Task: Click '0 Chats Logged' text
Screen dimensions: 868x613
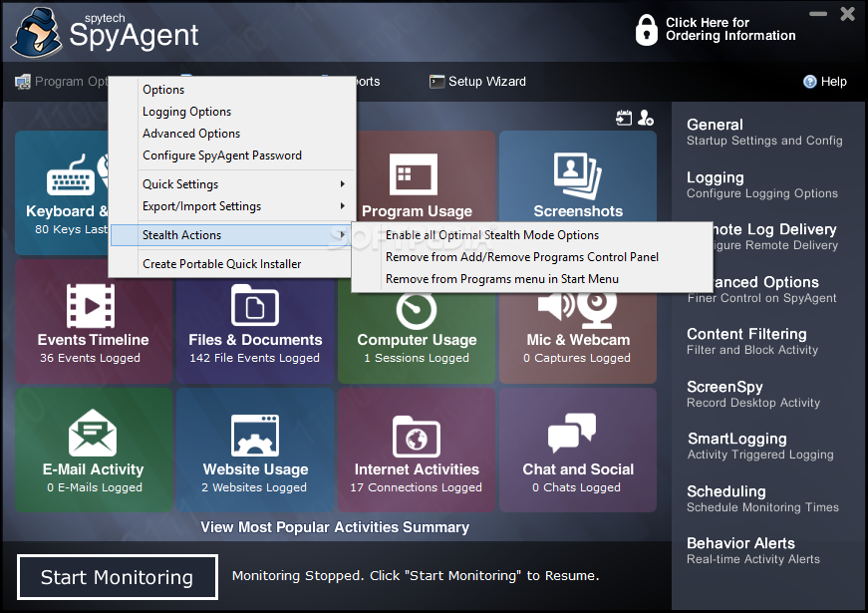Action: 576,487
